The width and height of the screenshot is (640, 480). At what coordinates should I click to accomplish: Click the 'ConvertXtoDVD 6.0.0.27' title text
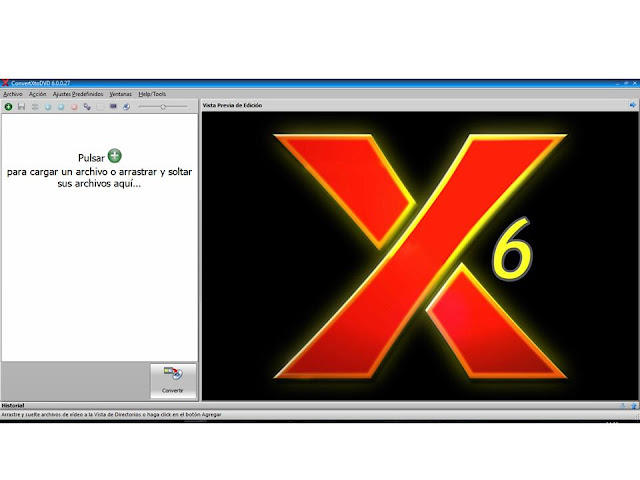point(41,83)
